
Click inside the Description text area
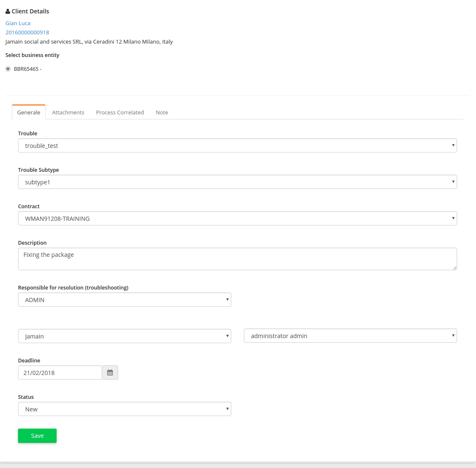click(237, 259)
